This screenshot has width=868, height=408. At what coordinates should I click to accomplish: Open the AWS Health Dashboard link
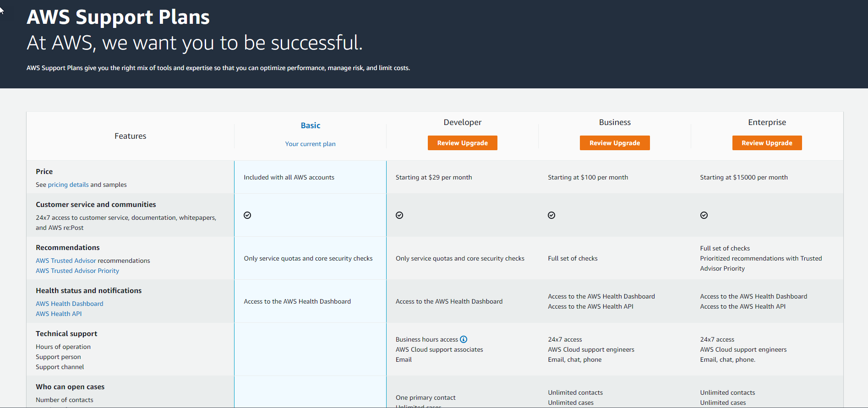(x=70, y=304)
